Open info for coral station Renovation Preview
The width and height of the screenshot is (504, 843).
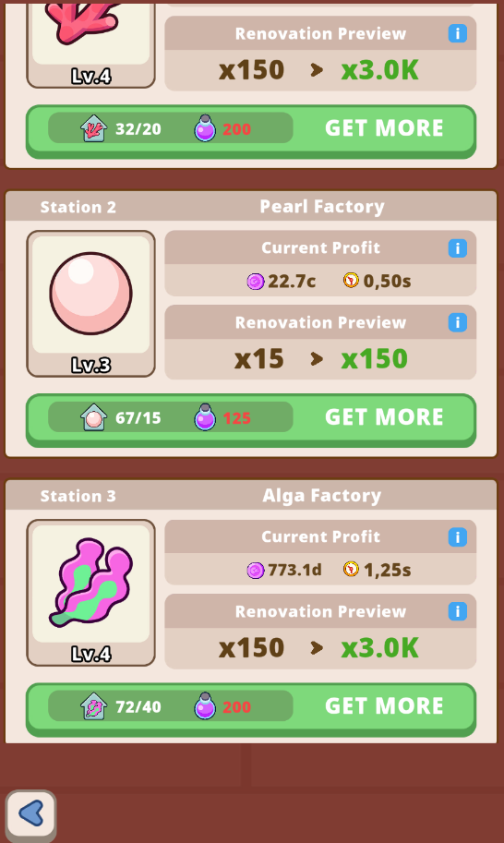[457, 33]
